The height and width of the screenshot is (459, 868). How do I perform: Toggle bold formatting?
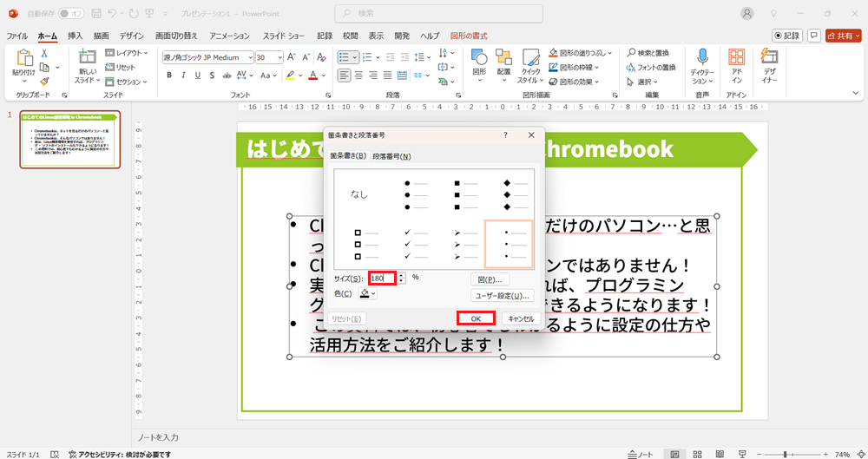(169, 75)
